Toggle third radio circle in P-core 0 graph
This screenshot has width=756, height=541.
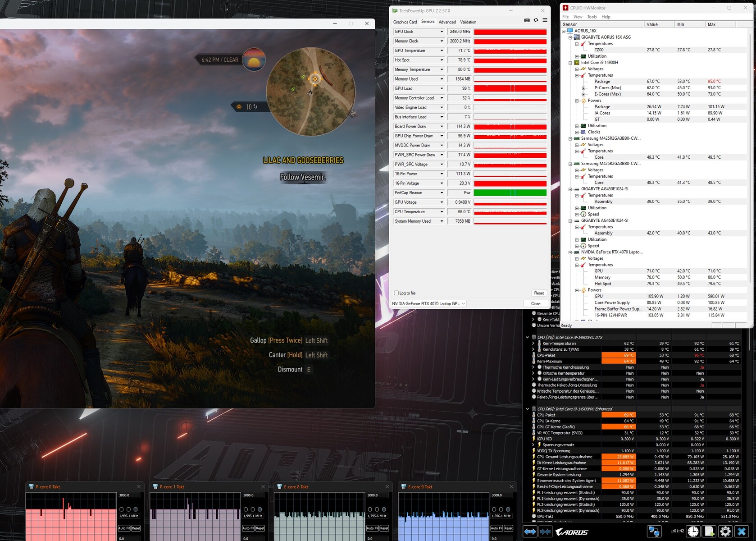pyautogui.click(x=136, y=509)
